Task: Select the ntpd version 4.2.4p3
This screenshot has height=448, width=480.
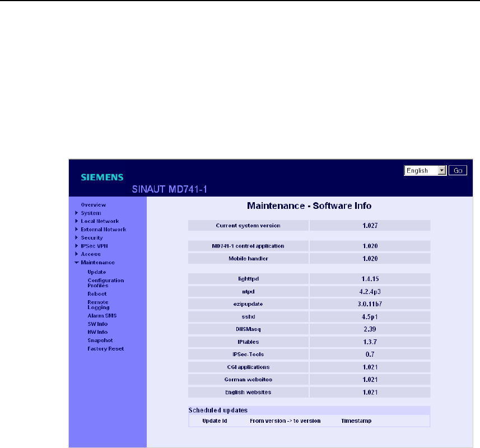Action: tap(370, 292)
